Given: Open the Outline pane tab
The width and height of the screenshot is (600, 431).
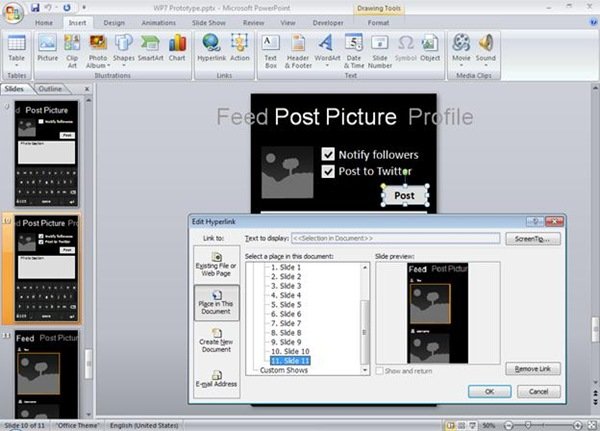Looking at the screenshot, I should [50, 89].
